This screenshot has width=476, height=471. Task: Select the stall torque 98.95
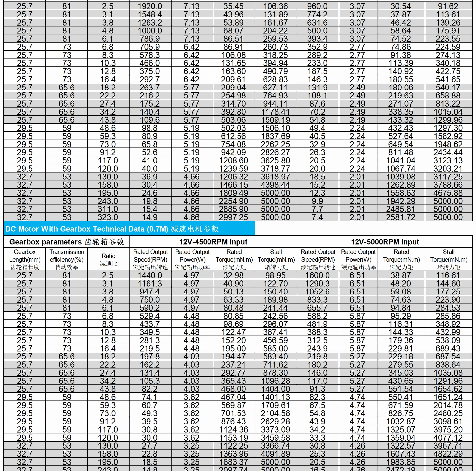click(x=275, y=275)
